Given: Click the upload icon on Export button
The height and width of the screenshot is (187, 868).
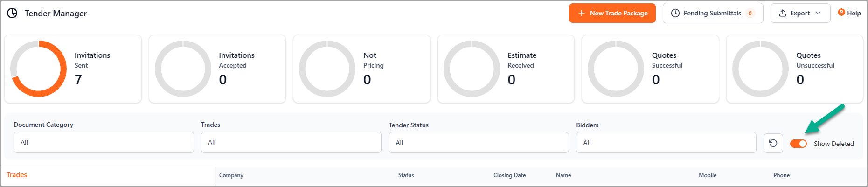Looking at the screenshot, I should (x=783, y=13).
